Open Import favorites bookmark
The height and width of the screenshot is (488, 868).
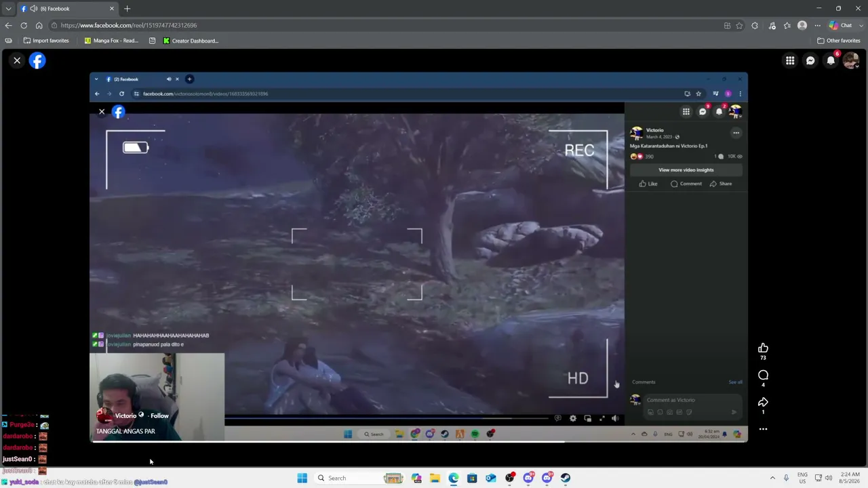tap(46, 41)
